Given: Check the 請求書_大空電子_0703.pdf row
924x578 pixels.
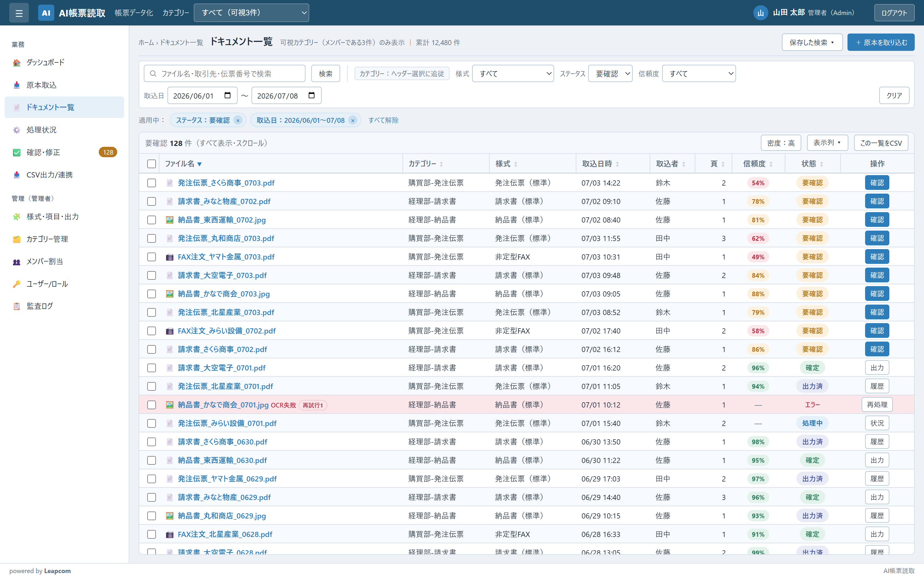Looking at the screenshot, I should [152, 275].
